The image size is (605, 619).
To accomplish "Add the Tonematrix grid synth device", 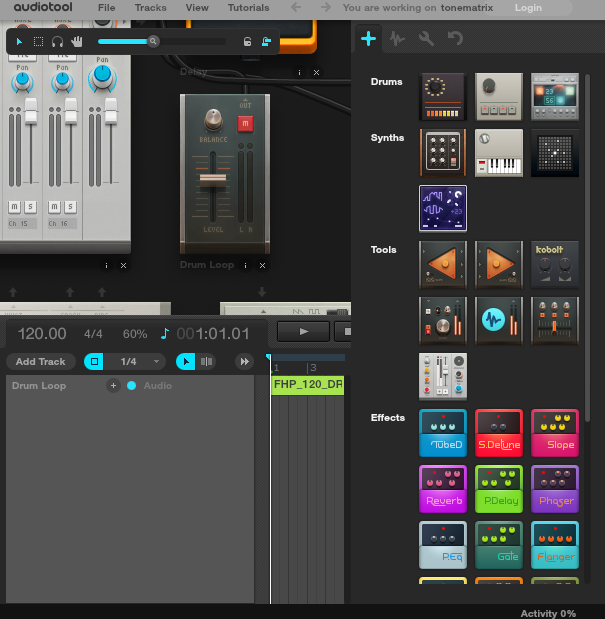I will coord(555,153).
